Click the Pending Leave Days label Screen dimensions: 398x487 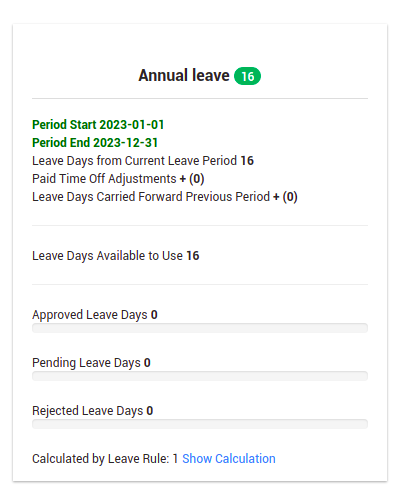point(86,363)
